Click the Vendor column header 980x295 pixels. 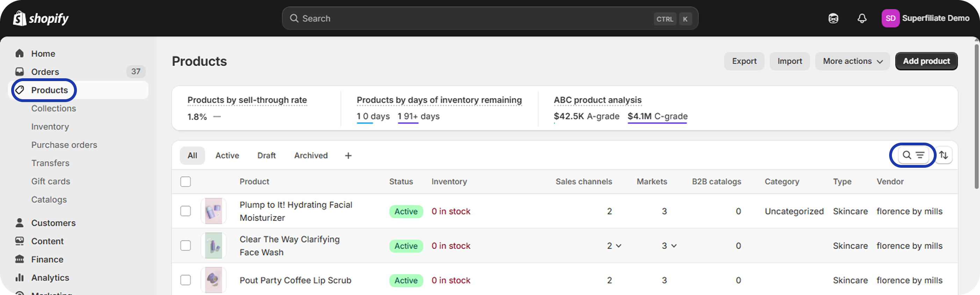coord(890,181)
